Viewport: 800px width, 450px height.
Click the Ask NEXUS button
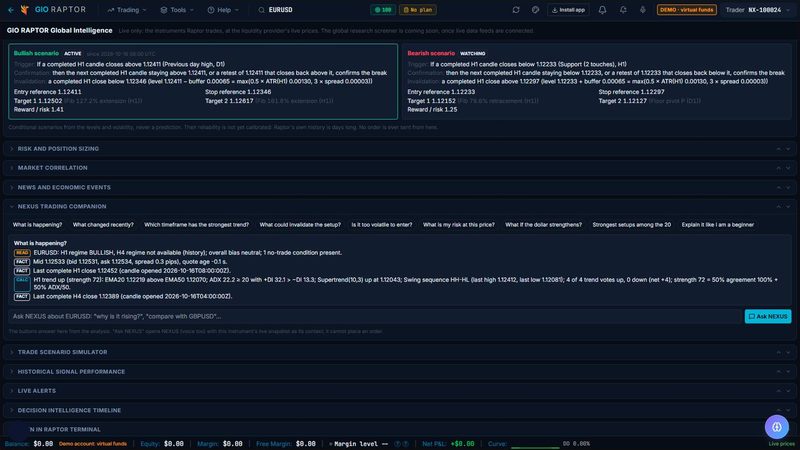tap(768, 316)
